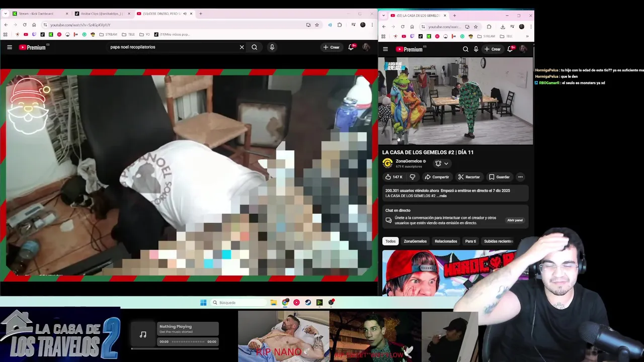This screenshot has width=644, height=362.
Task: Click the taskbar Búsqueda search box
Action: [x=238, y=303]
